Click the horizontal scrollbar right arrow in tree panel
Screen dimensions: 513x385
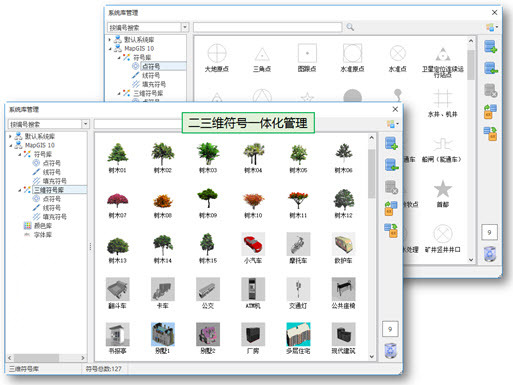point(83,358)
